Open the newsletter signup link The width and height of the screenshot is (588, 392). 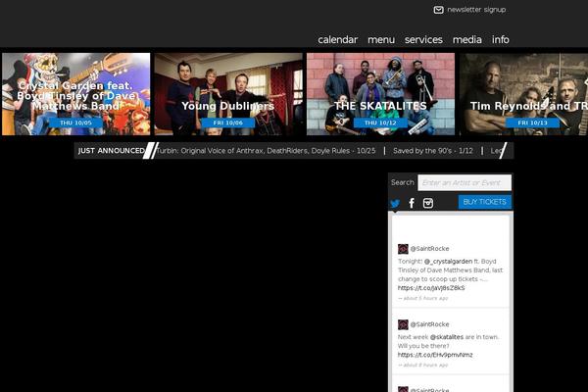476,10
